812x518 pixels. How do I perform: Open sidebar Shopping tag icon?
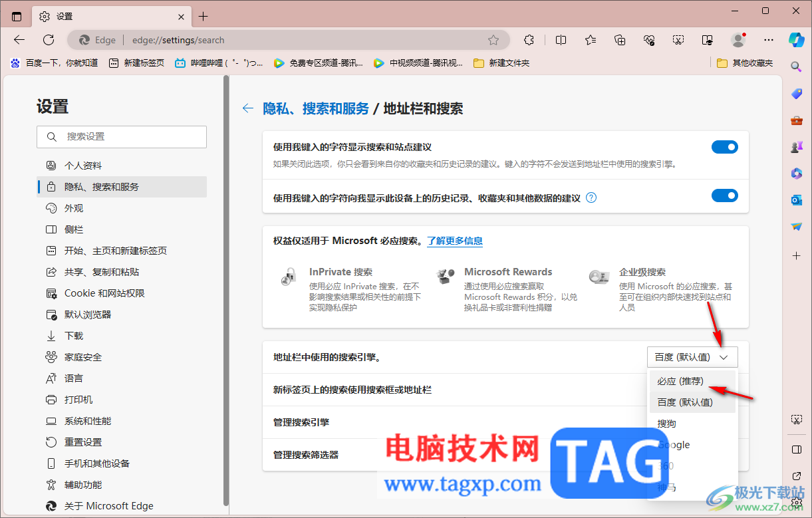coord(796,94)
